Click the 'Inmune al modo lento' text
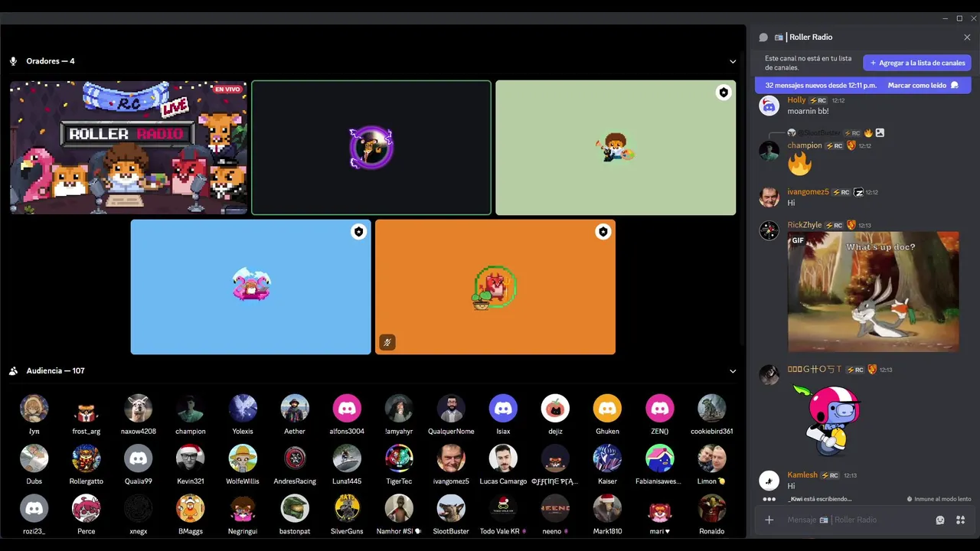The height and width of the screenshot is (551, 980). (943, 499)
